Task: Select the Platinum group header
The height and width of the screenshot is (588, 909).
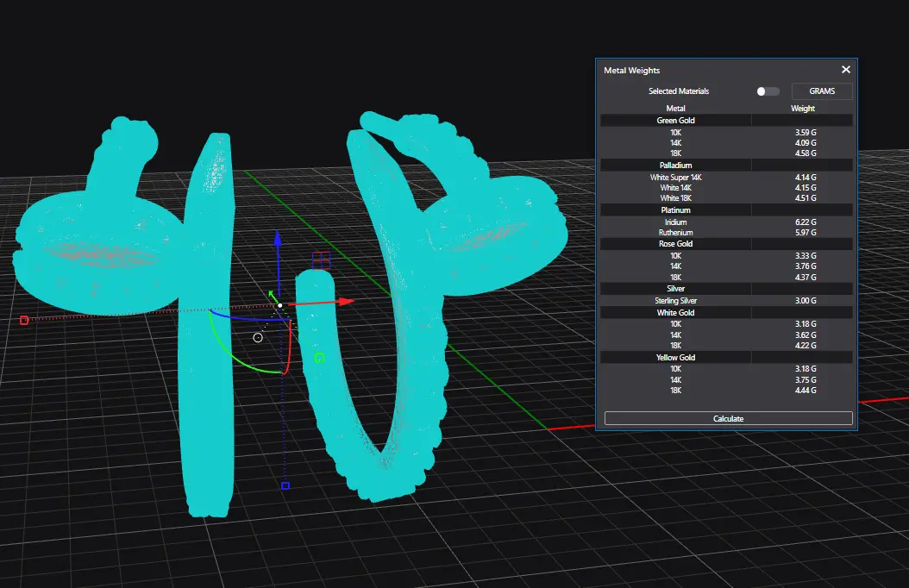Action: click(x=675, y=210)
